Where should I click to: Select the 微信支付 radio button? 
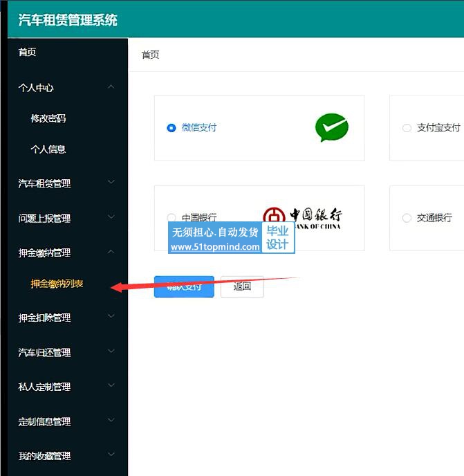(171, 128)
